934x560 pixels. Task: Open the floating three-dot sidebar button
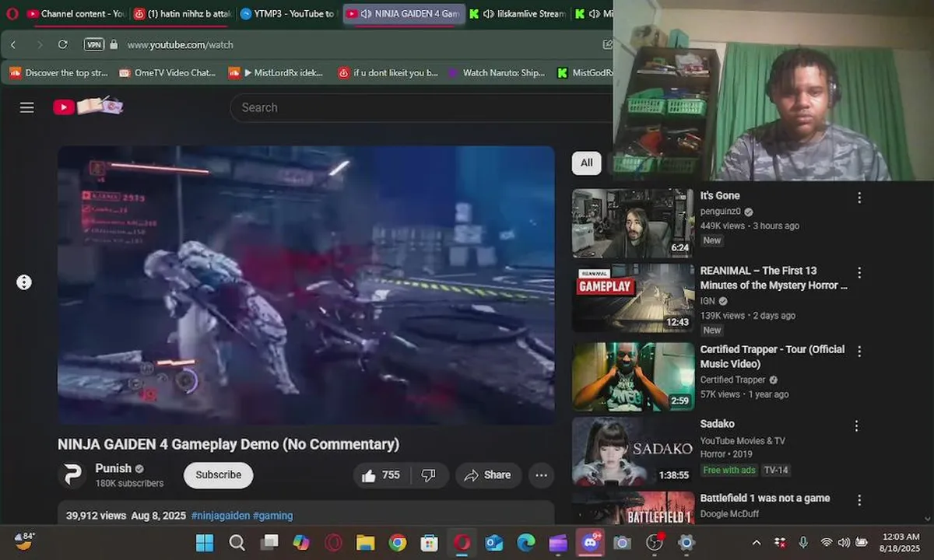[24, 282]
